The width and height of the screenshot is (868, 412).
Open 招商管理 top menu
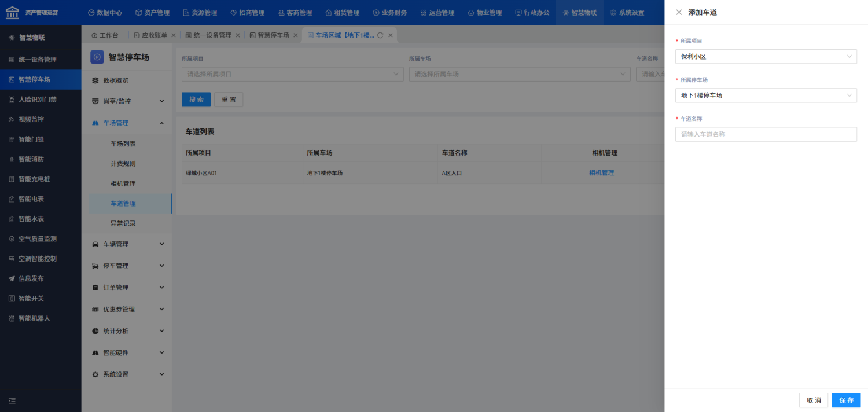247,13
